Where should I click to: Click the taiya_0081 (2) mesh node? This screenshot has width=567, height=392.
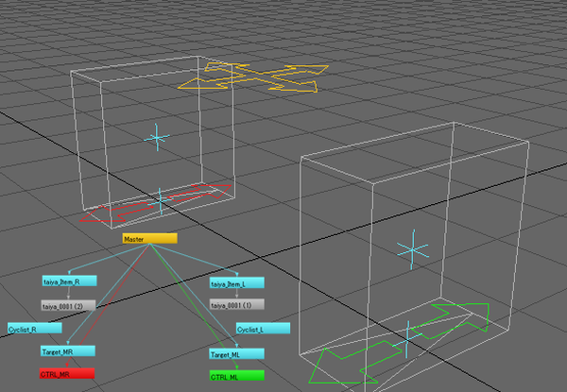tap(68, 305)
